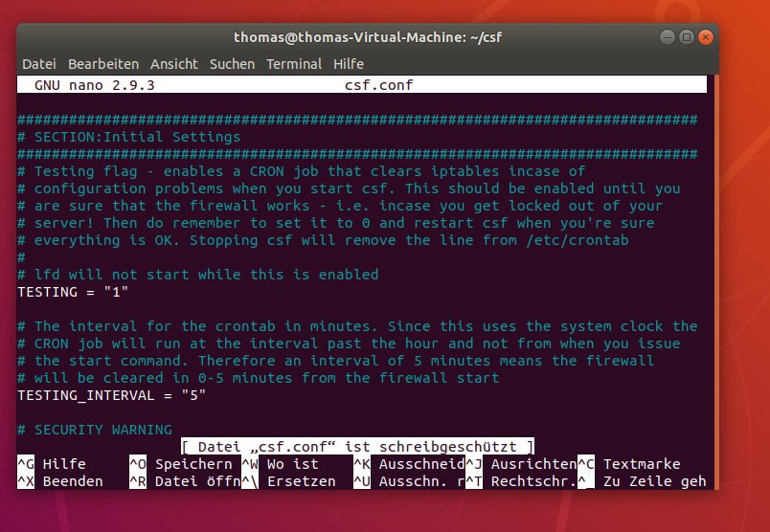Close the terminal window
Screen dimensions: 770x532
pos(707,36)
